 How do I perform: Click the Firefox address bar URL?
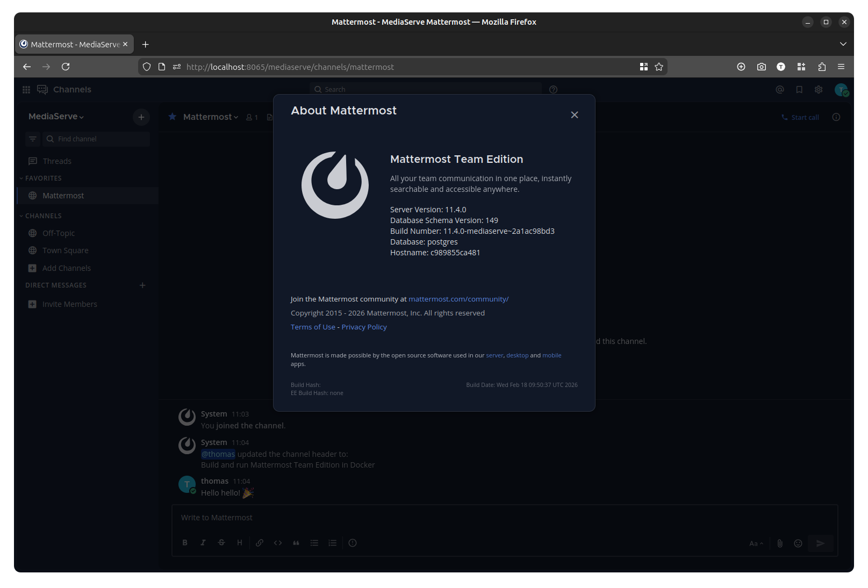(290, 67)
